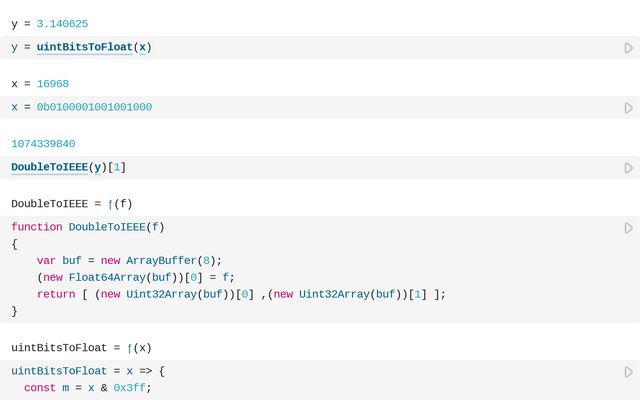Run the function DoubleToIEEE cell
This screenshot has height=400, width=640.
(628, 228)
